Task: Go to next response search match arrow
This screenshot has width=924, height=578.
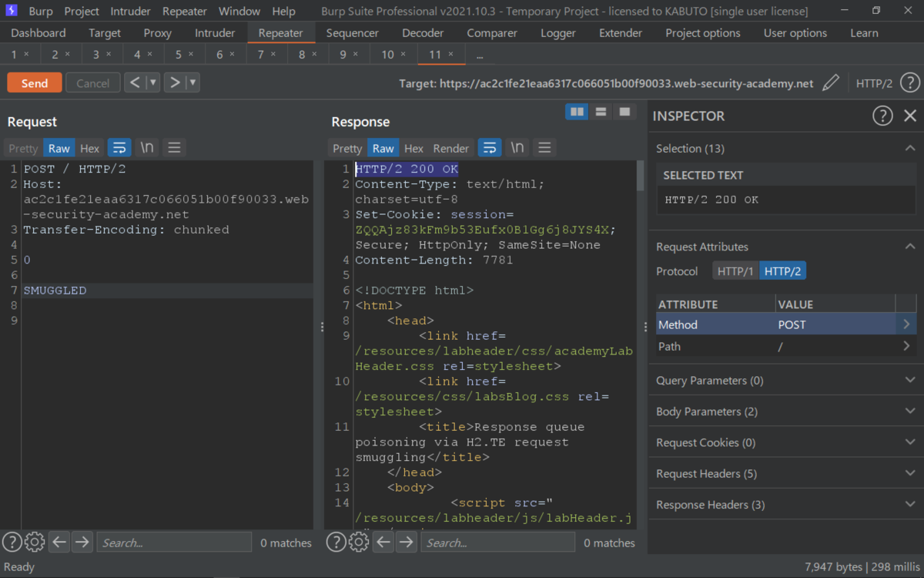Action: pos(406,543)
